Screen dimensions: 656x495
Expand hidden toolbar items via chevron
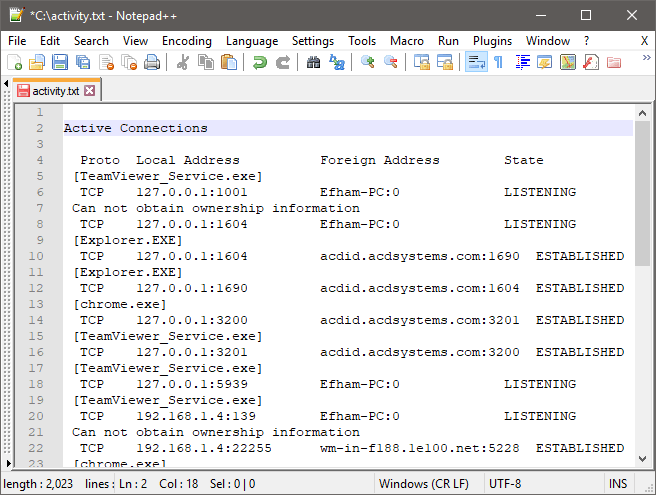click(646, 57)
